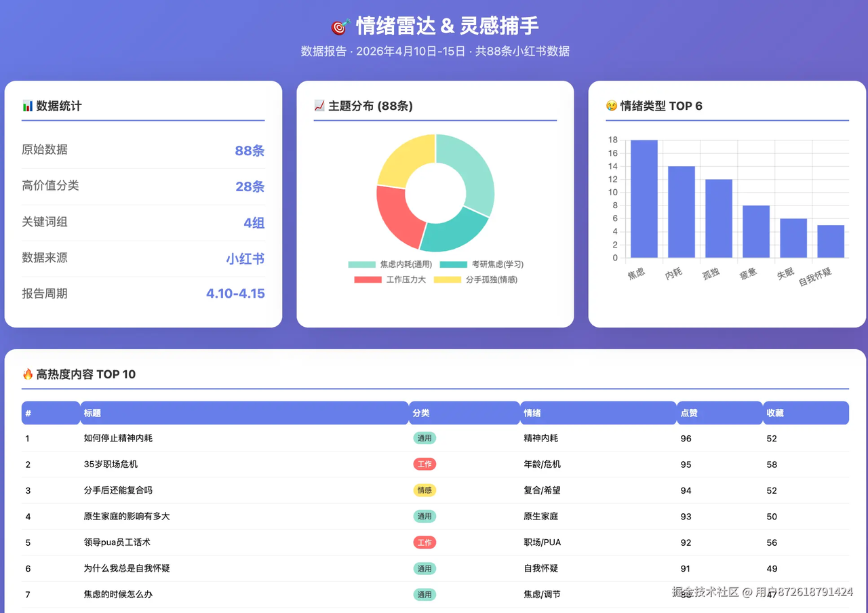Click the teal donut chart segment
The height and width of the screenshot is (613, 868).
[x=453, y=229]
